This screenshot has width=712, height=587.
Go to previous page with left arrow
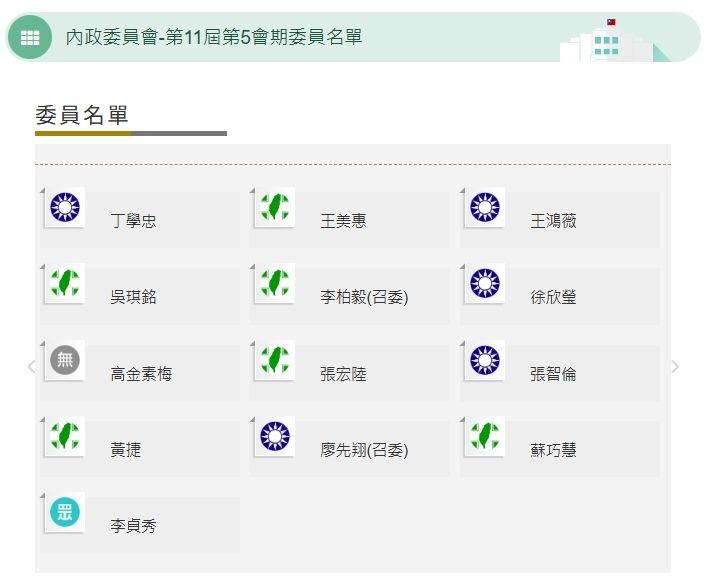[x=31, y=367]
